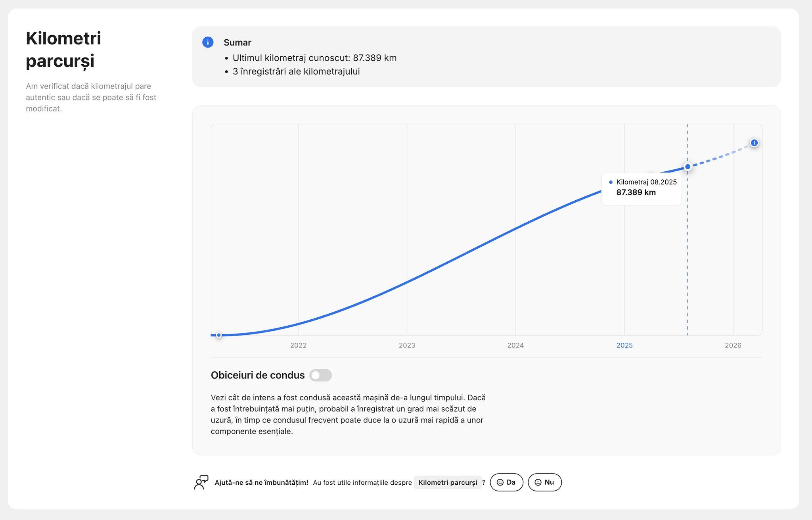The width and height of the screenshot is (812, 520).
Task: Select the highlighted 2025 axis label
Action: 624,345
